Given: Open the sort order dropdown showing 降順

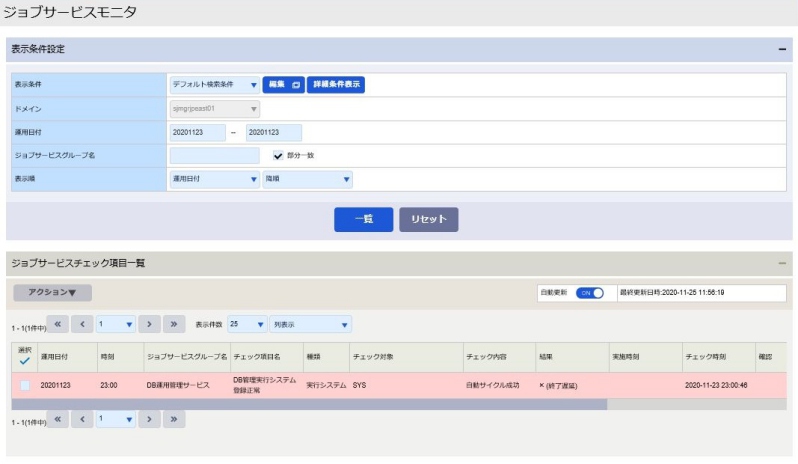Looking at the screenshot, I should pyautogui.click(x=307, y=179).
